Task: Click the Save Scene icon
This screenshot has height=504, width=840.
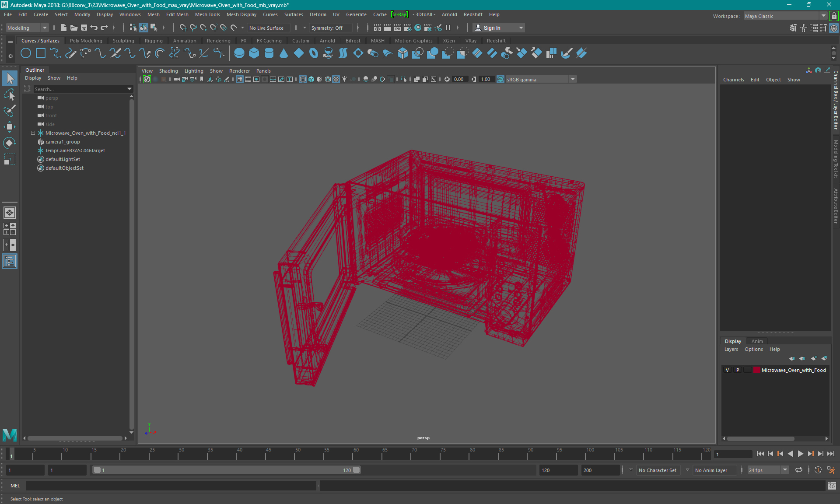Action: click(84, 28)
